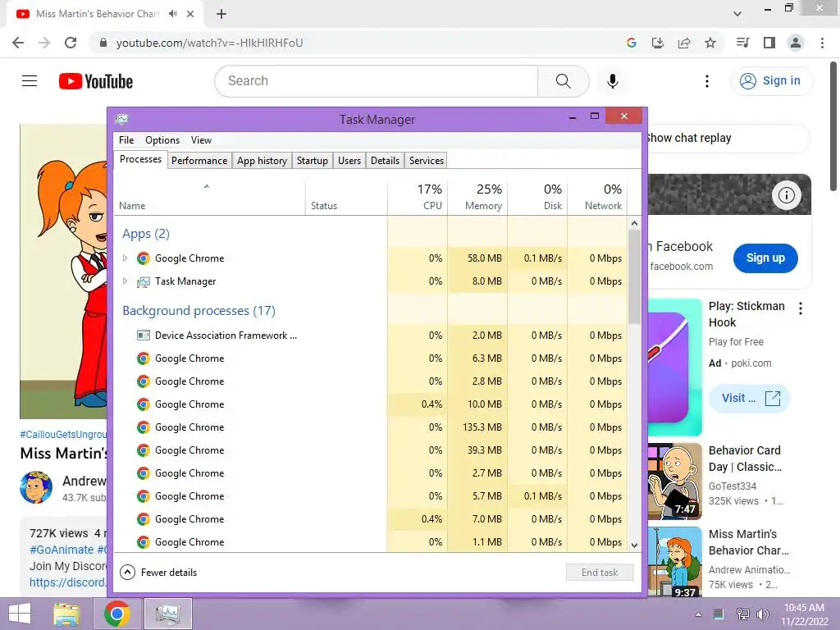Image resolution: width=840 pixels, height=630 pixels.
Task: Open File Explorer from taskbar
Action: [67, 614]
